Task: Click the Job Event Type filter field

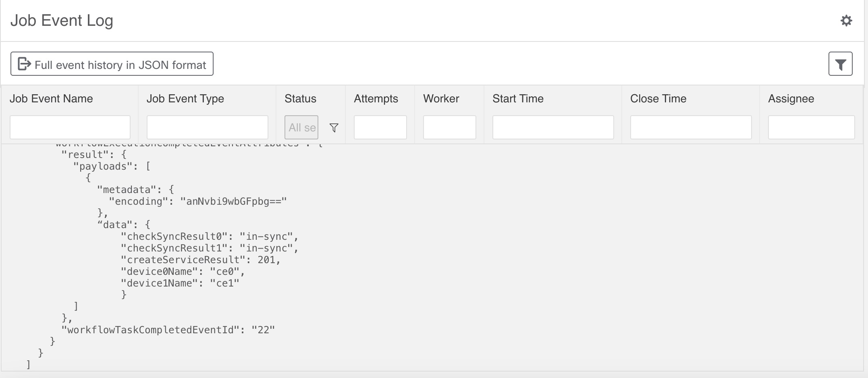Action: click(x=207, y=127)
